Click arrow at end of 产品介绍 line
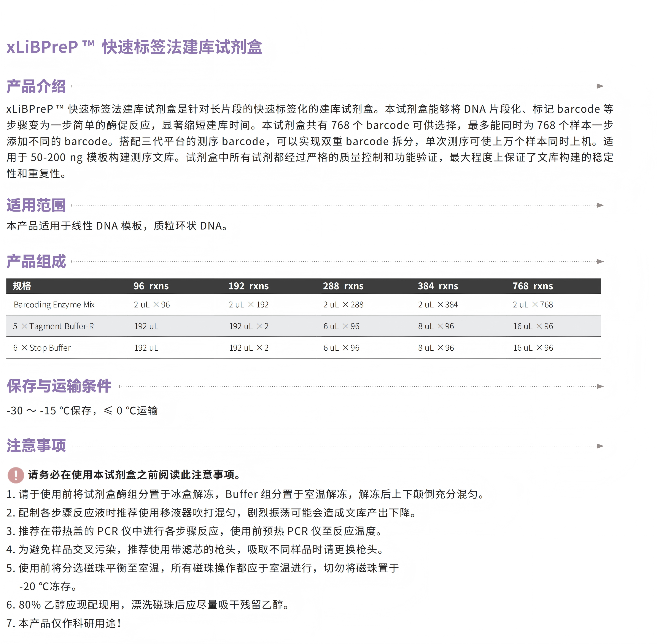 (600, 86)
